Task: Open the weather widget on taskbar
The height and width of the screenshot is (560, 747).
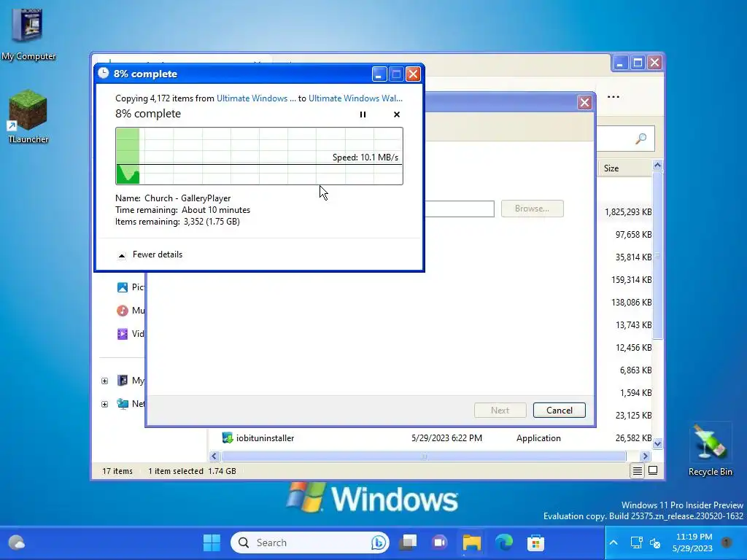Action: (x=17, y=542)
